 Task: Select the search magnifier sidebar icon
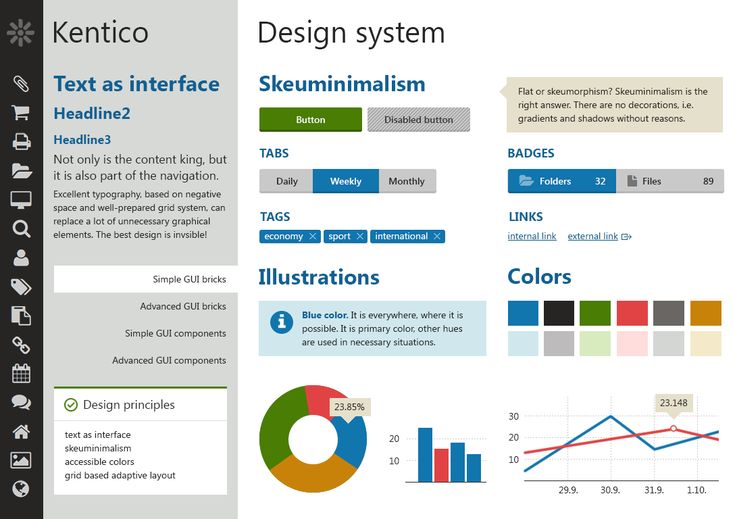[21, 229]
